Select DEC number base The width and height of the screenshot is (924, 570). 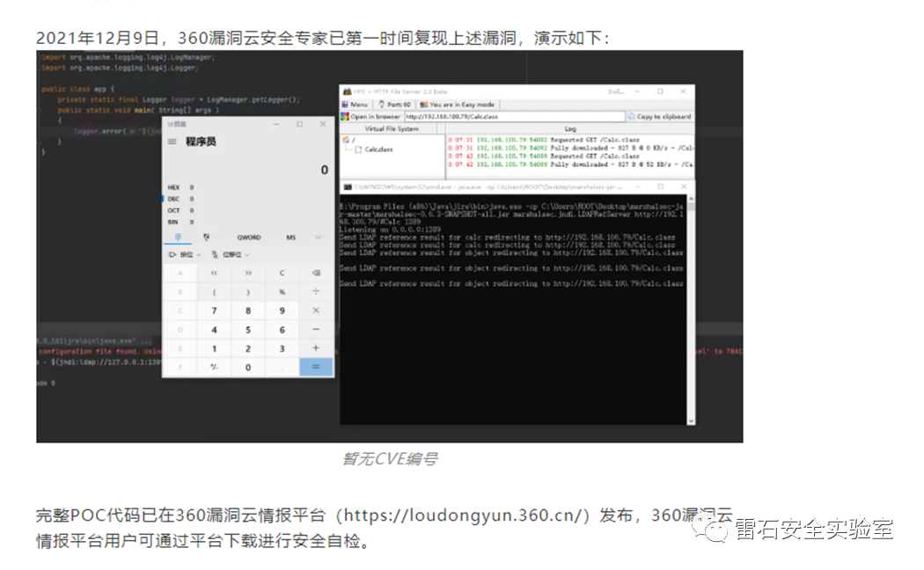coord(173,199)
